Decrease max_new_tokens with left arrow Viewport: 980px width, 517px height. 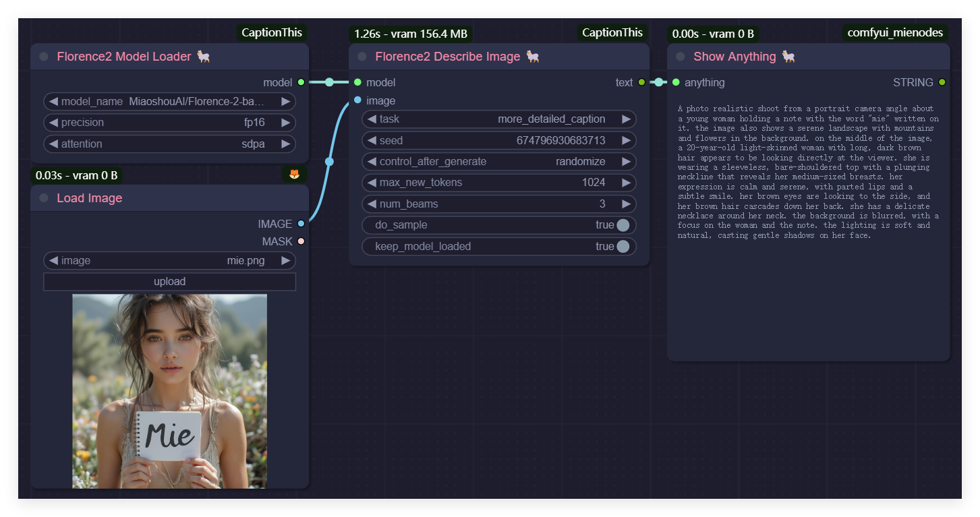(x=372, y=183)
